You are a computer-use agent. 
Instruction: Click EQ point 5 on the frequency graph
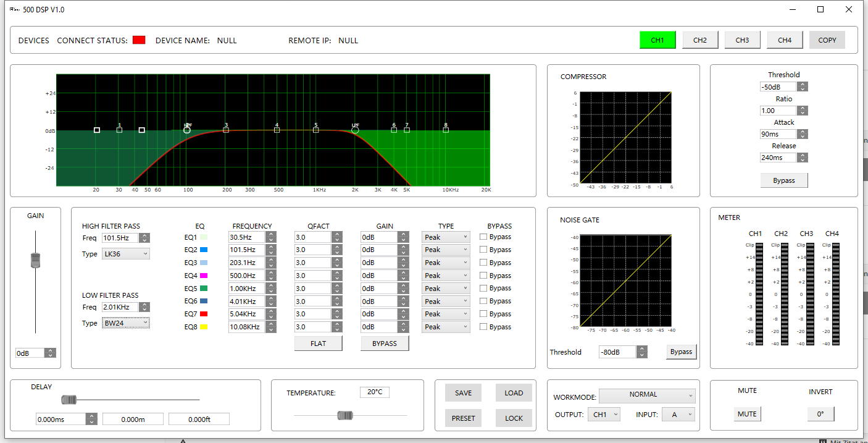tap(315, 130)
